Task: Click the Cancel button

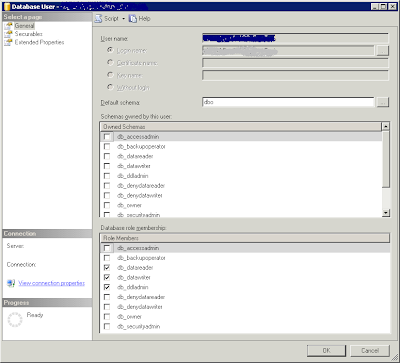Action: click(370, 350)
